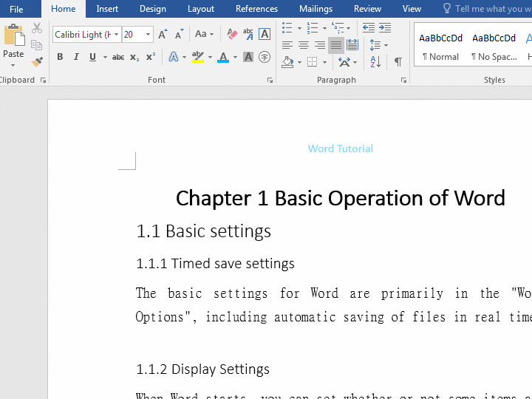Align text to the right

click(x=320, y=45)
